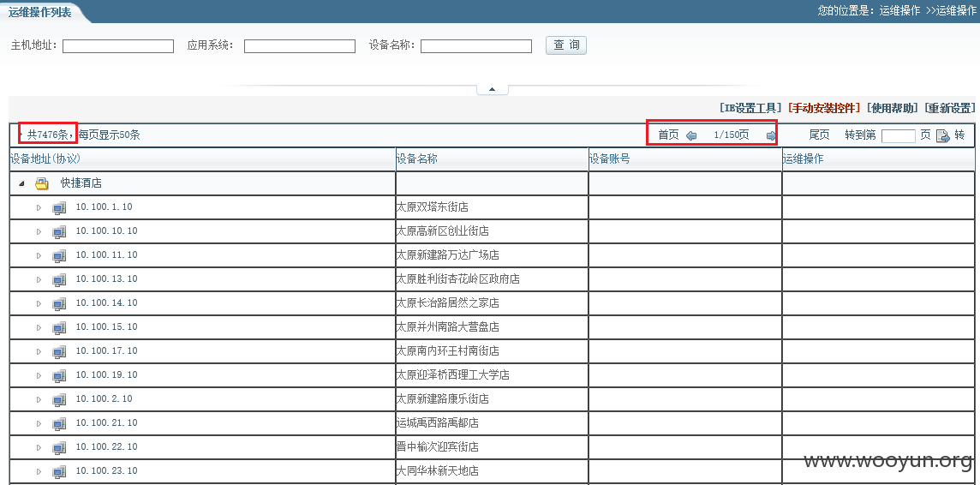Click the 晋中榆次迎宾街店 cell

(x=492, y=447)
